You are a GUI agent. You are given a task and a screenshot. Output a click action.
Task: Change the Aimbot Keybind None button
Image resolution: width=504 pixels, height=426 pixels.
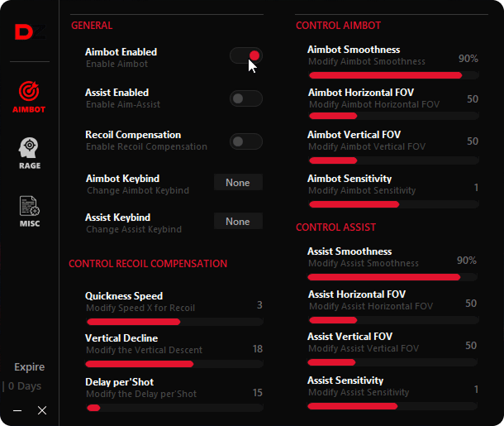(238, 182)
